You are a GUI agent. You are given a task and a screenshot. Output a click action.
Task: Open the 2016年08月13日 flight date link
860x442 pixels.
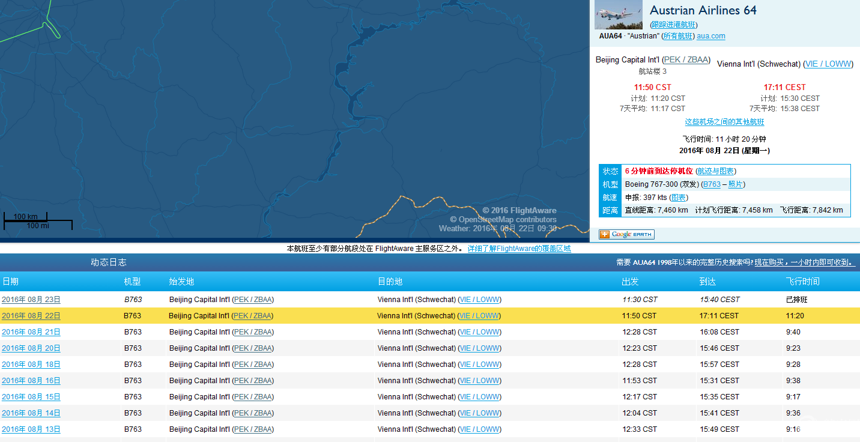click(31, 429)
